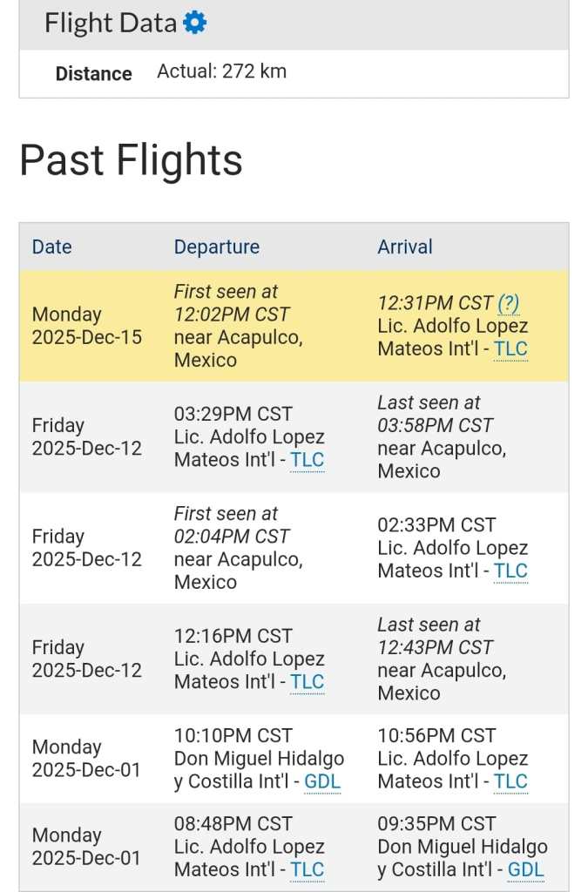Select the Monday Dec-01 row departing 08:48PM
Screen dimensions: 588x892
point(87,847)
